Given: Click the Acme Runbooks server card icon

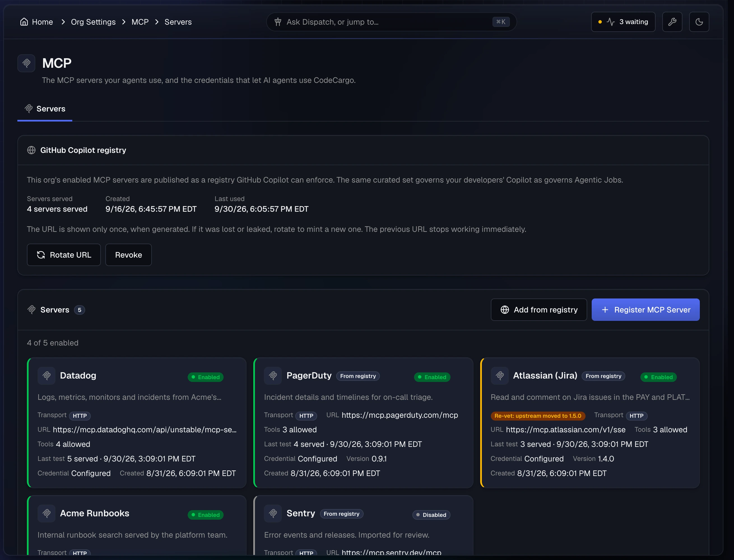Looking at the screenshot, I should coord(46,513).
